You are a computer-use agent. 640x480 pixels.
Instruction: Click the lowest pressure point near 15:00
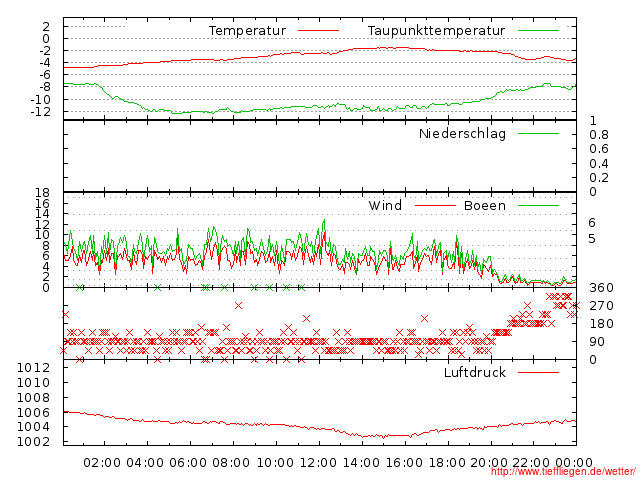pyautogui.click(x=383, y=438)
